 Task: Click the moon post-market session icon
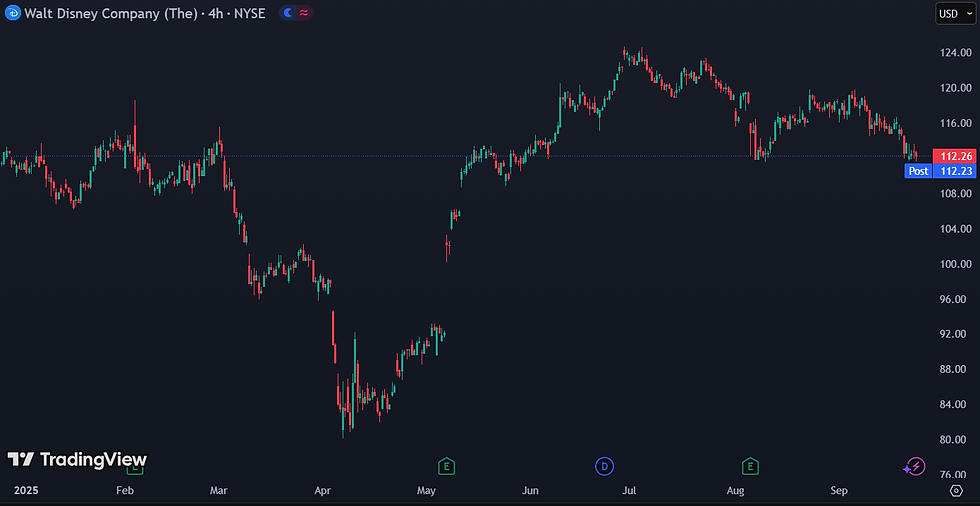point(288,12)
